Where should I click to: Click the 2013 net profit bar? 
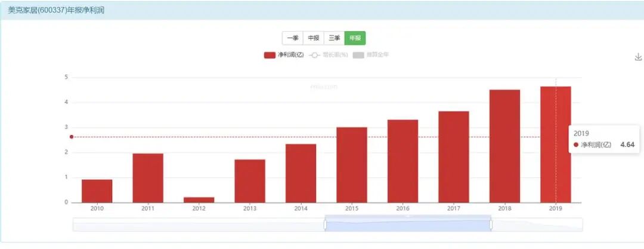pyautogui.click(x=250, y=181)
